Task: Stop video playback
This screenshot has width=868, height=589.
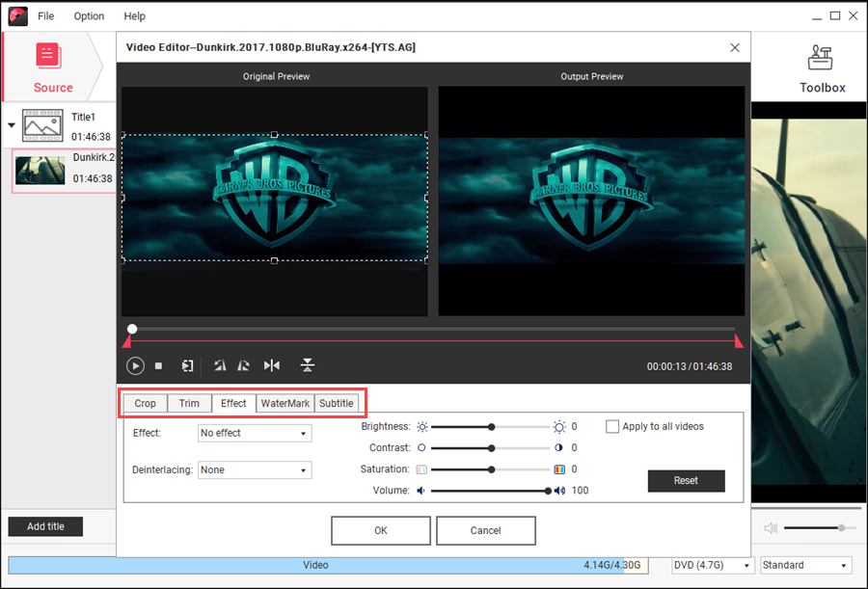Action: (159, 366)
